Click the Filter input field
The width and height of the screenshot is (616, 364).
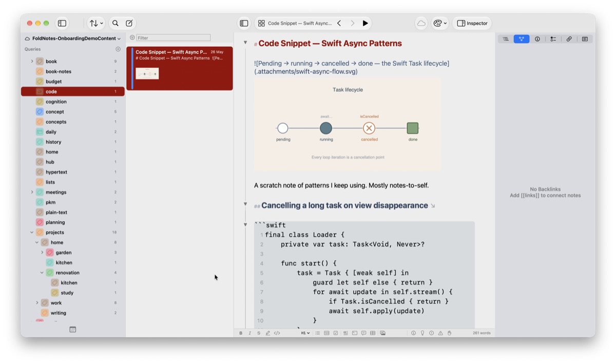174,37
